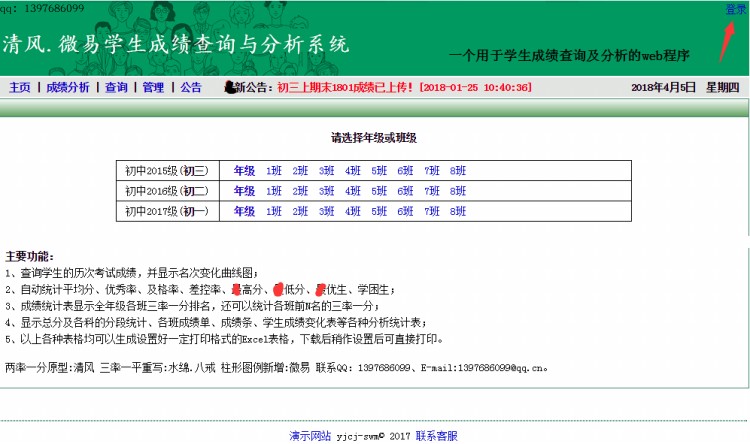This screenshot has height=444, width=750.
Task: Open 4班 in the 初中2017级 row
Action: (x=353, y=211)
